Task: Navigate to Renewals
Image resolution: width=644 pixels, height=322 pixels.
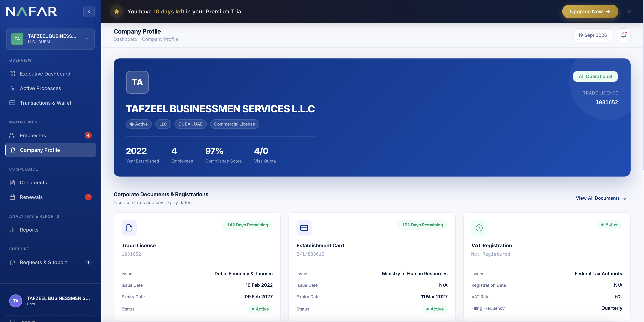Action: coord(50,197)
